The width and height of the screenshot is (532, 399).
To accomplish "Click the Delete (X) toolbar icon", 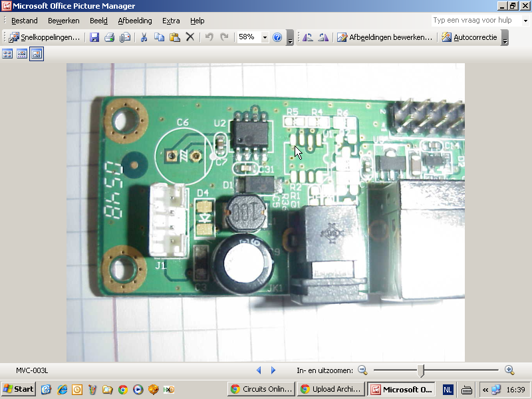I will coord(190,37).
